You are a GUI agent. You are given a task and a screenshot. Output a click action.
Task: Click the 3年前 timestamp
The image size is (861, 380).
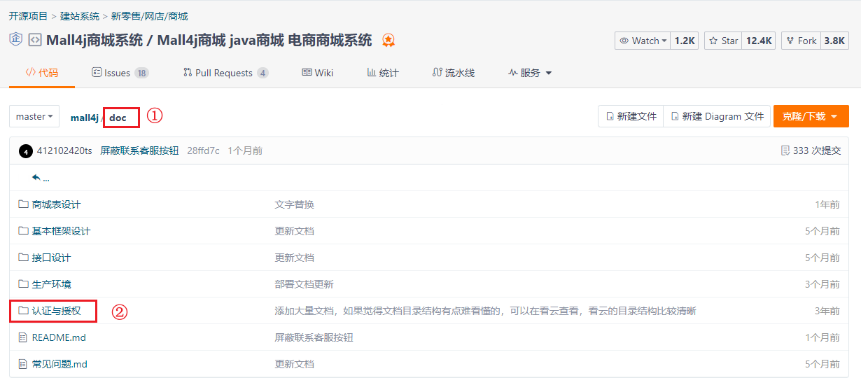[828, 311]
